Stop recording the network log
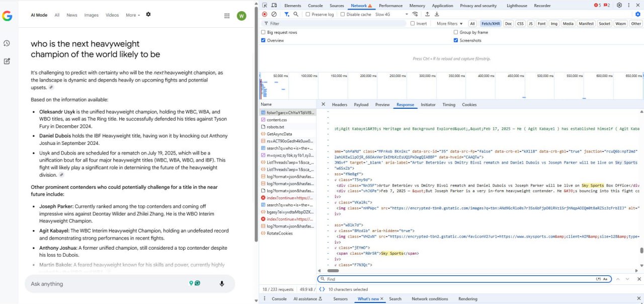Screen dimensions: 644x304 (x=265, y=14)
